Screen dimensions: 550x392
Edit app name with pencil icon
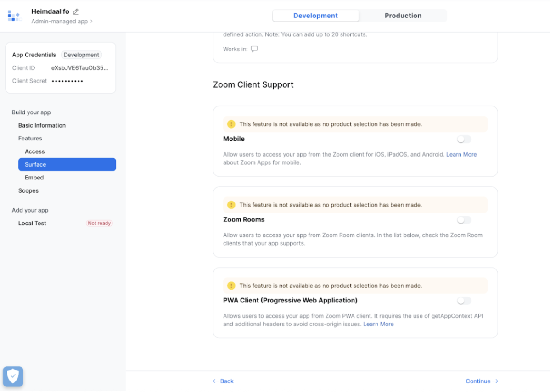point(76,11)
